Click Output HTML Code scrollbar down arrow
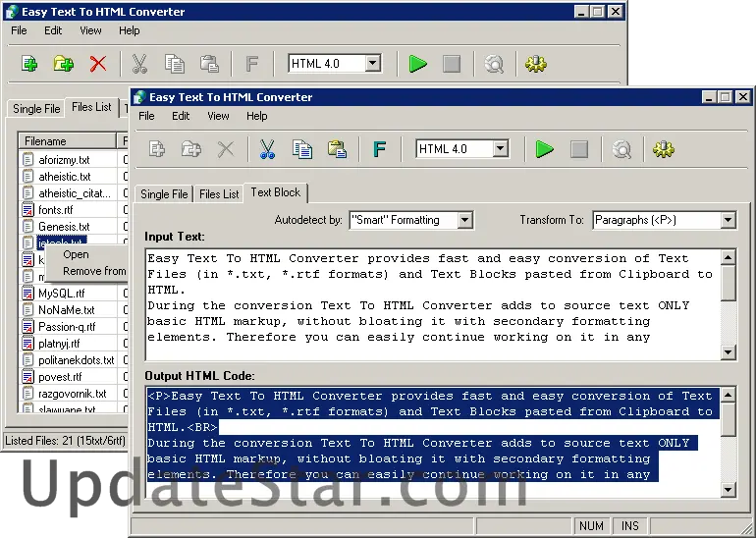Image resolution: width=756 pixels, height=538 pixels. coord(729,490)
